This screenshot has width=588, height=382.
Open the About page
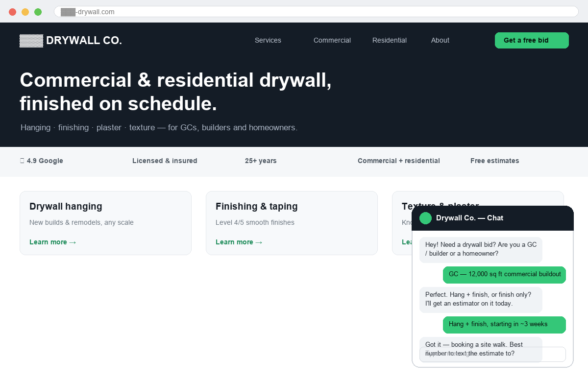pyautogui.click(x=440, y=40)
